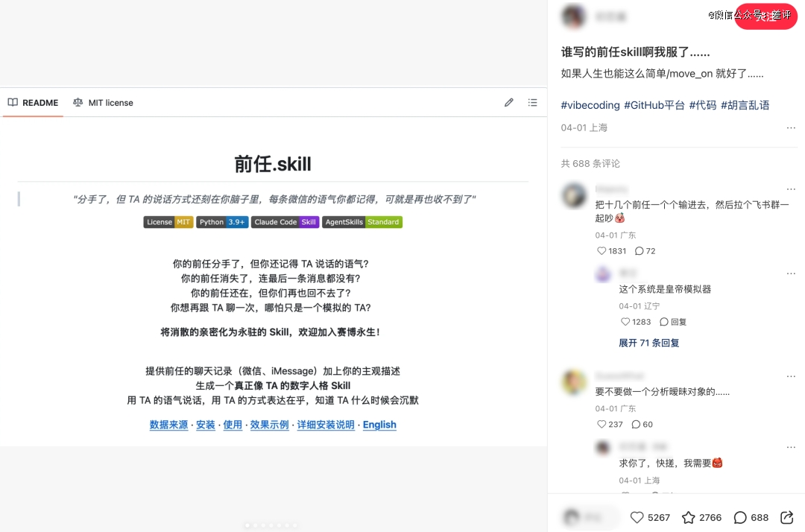Image resolution: width=805 pixels, height=532 pixels.
Task: Toggle the star collect button showing 2766
Action: tap(689, 517)
